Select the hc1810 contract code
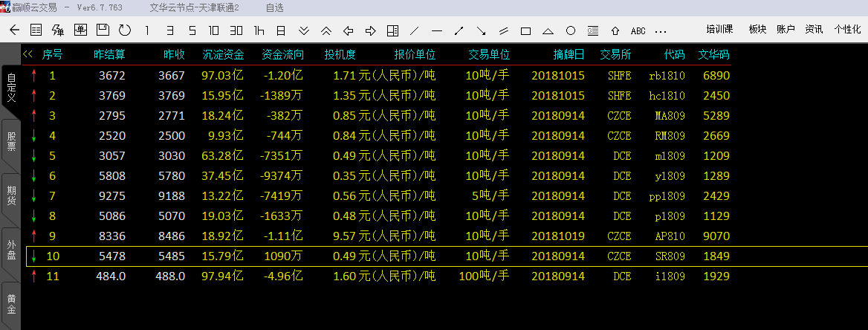868x330 pixels. tap(667, 96)
